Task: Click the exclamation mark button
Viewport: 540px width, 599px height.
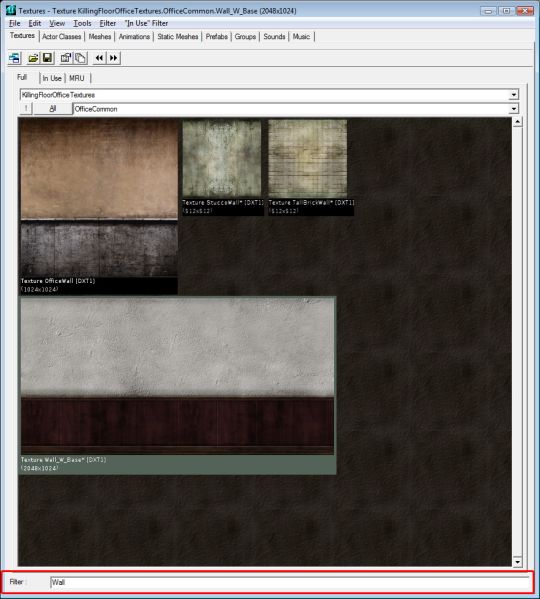Action: pyautogui.click(x=26, y=109)
